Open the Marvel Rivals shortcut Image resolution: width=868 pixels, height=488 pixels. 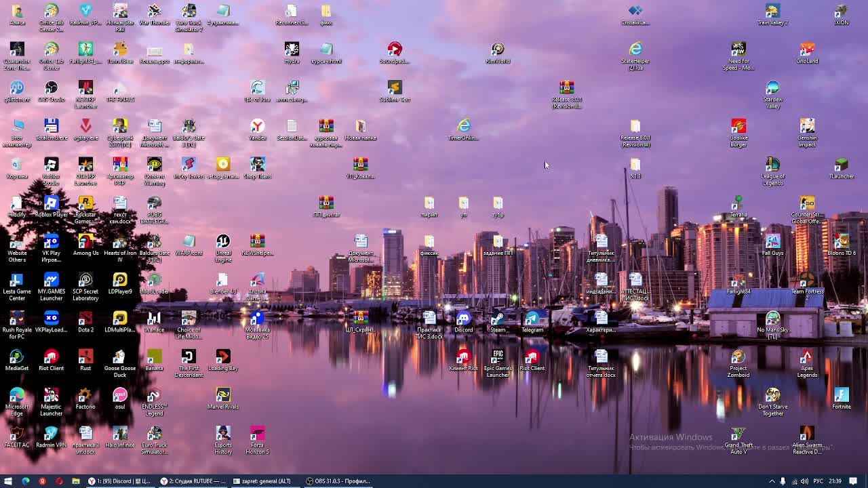pos(223,399)
